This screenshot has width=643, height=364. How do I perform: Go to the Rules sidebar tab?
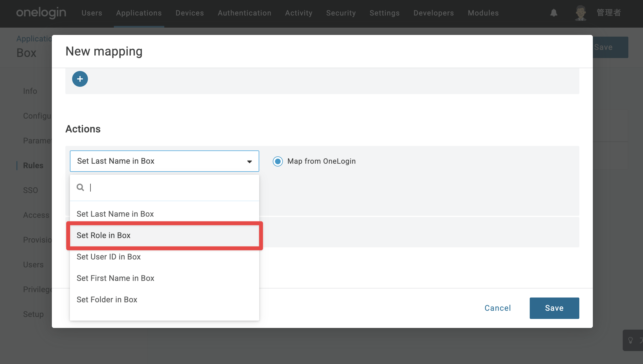pyautogui.click(x=33, y=165)
